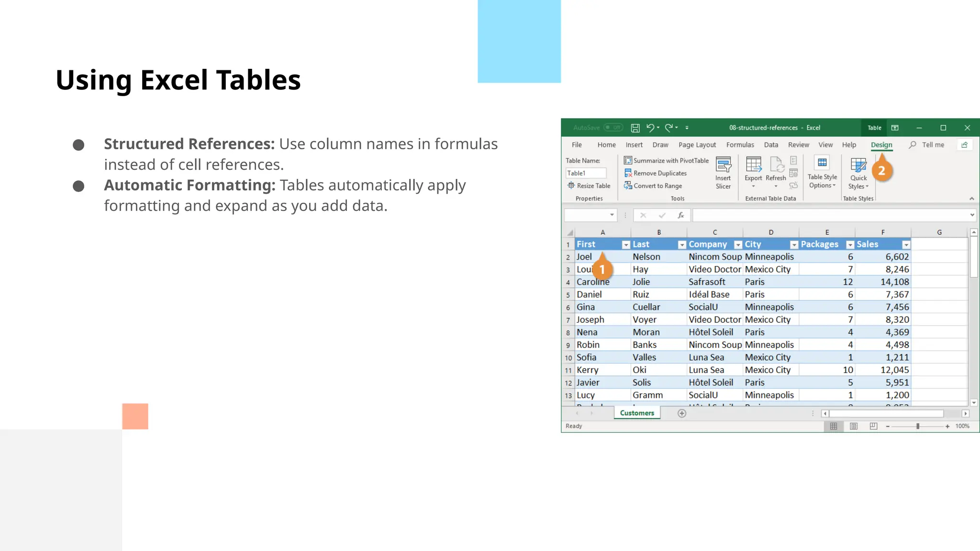This screenshot has height=551, width=980.
Task: Expand the formula bar with chevron
Action: pos(972,215)
